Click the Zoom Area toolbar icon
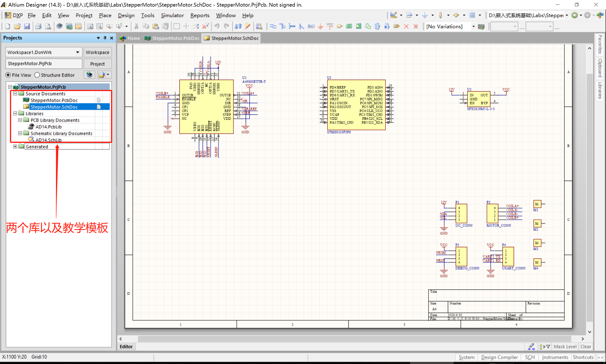Image resolution: width=606 pixels, height=364 pixels. point(99,26)
